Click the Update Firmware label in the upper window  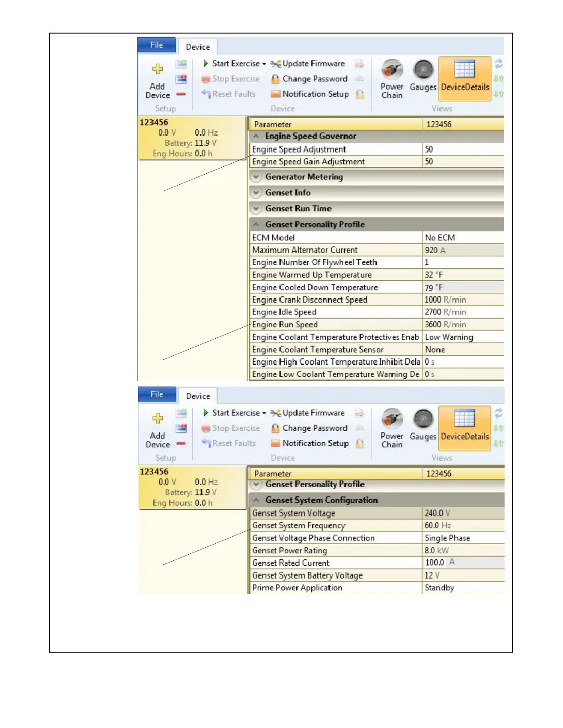coord(314,64)
